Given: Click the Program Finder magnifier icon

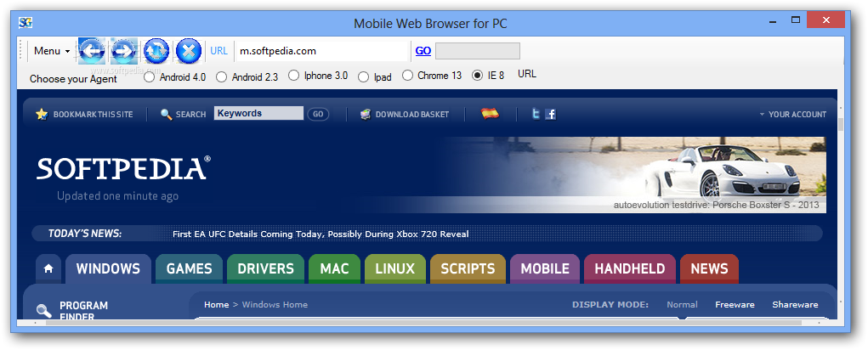Looking at the screenshot, I should coord(43,310).
